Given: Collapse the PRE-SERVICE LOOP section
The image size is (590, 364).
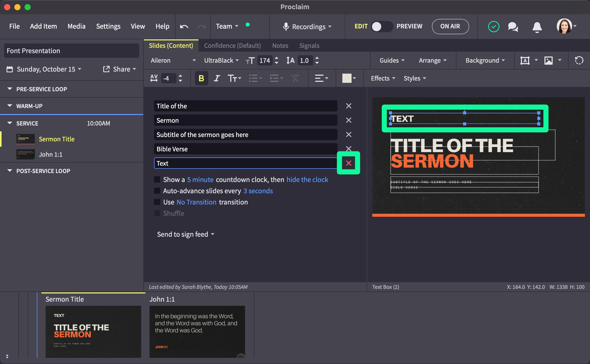Looking at the screenshot, I should (x=10, y=89).
